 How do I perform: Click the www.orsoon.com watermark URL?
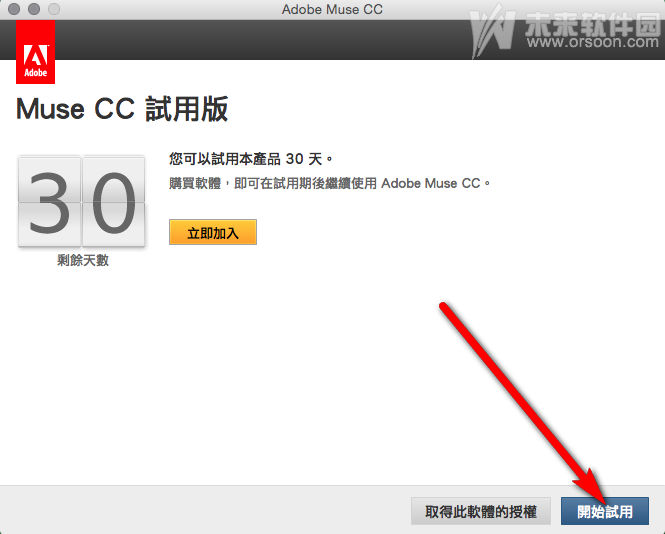tap(593, 42)
